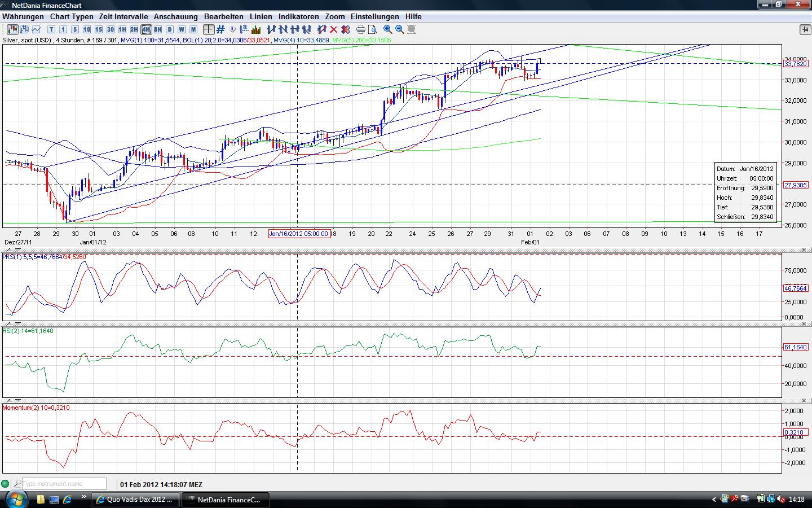Zoom in with the plus magnifier
The height and width of the screenshot is (508, 812).
click(388, 29)
